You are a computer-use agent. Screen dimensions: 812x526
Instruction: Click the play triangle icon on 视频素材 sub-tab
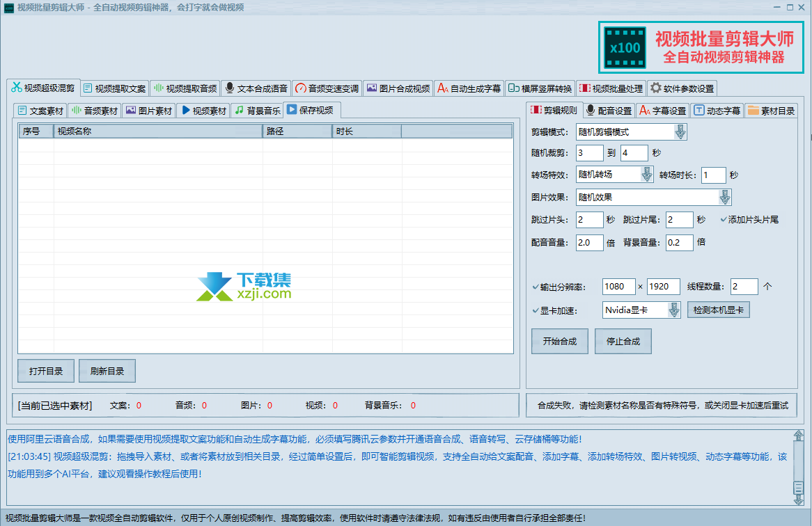tap(186, 110)
